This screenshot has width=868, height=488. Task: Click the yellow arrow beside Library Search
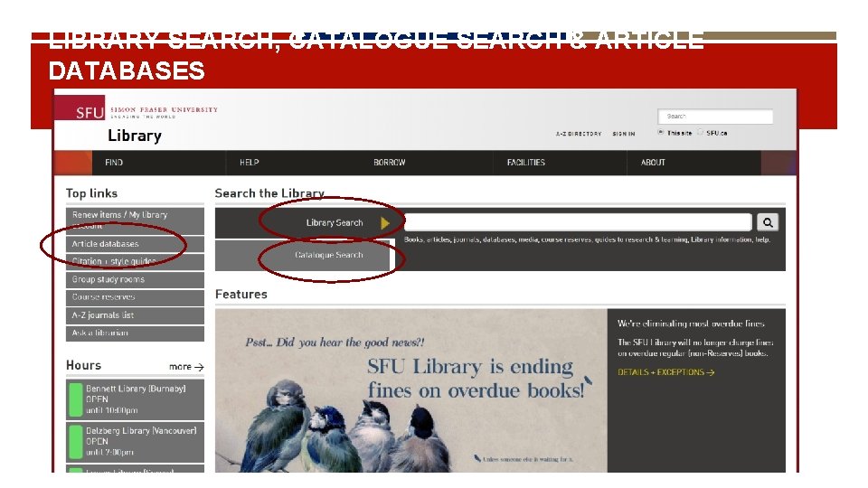click(385, 223)
